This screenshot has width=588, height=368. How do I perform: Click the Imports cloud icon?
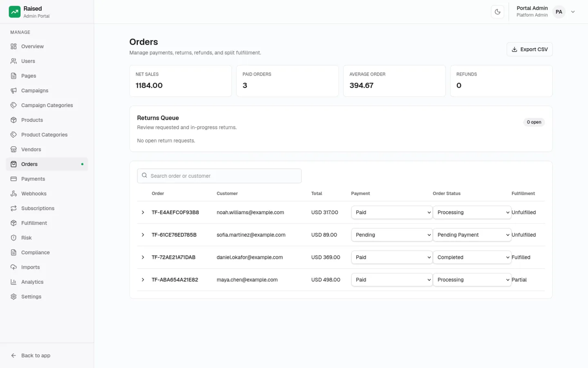coord(13,267)
